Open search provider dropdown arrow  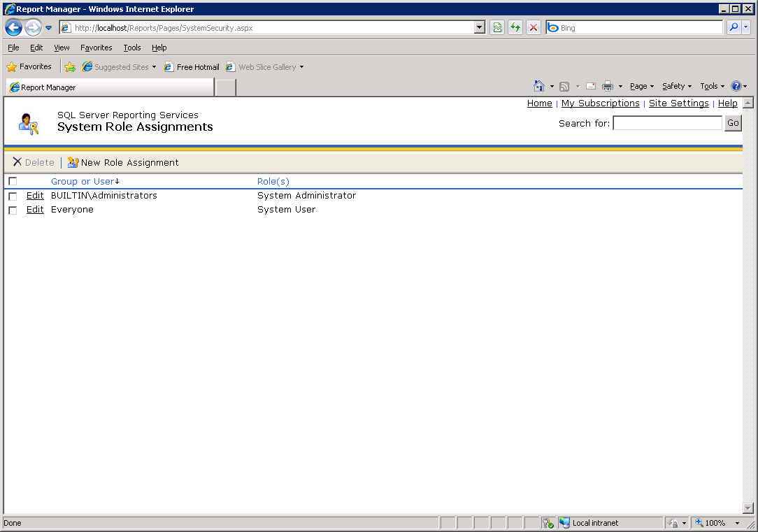[746, 27]
